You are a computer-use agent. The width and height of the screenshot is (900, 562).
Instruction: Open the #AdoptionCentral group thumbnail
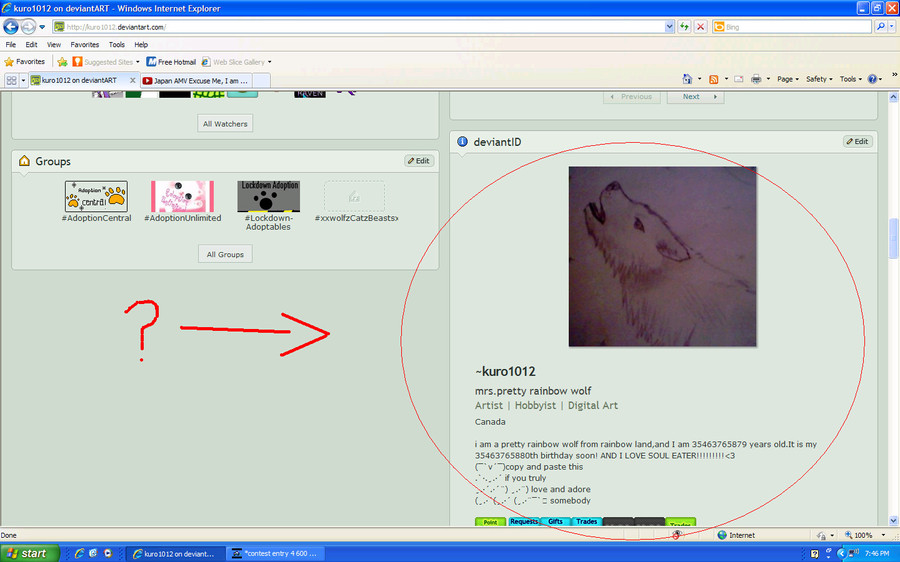[x=96, y=196]
